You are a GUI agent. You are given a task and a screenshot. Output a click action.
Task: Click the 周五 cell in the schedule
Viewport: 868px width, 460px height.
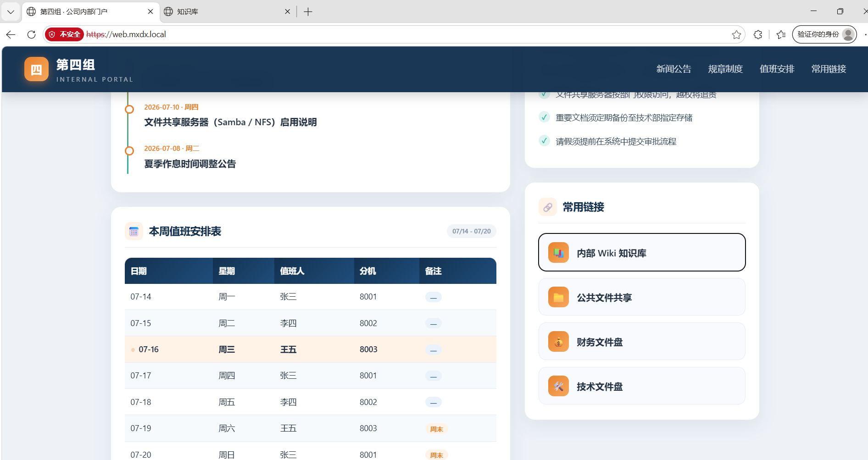click(x=227, y=402)
